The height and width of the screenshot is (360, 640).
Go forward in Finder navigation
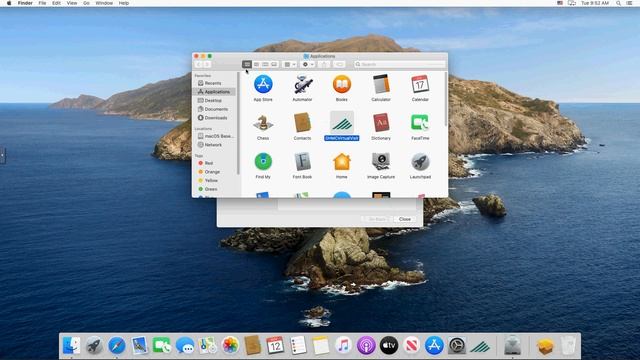point(207,64)
